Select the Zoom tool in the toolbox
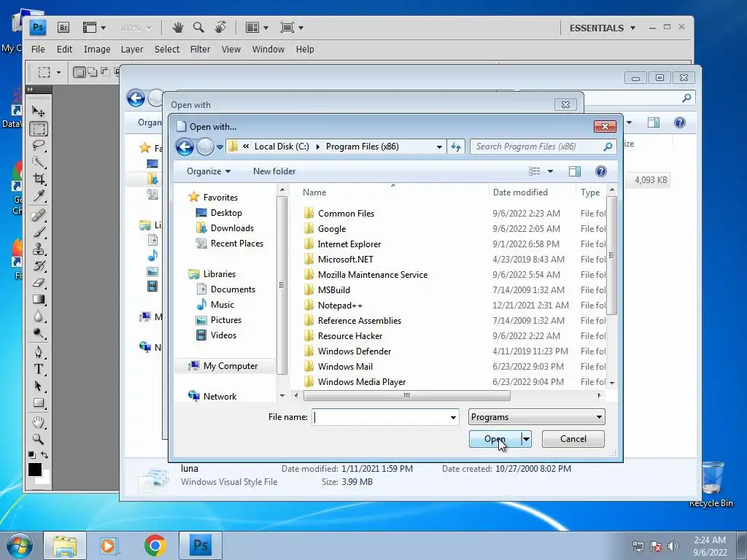 (x=38, y=439)
